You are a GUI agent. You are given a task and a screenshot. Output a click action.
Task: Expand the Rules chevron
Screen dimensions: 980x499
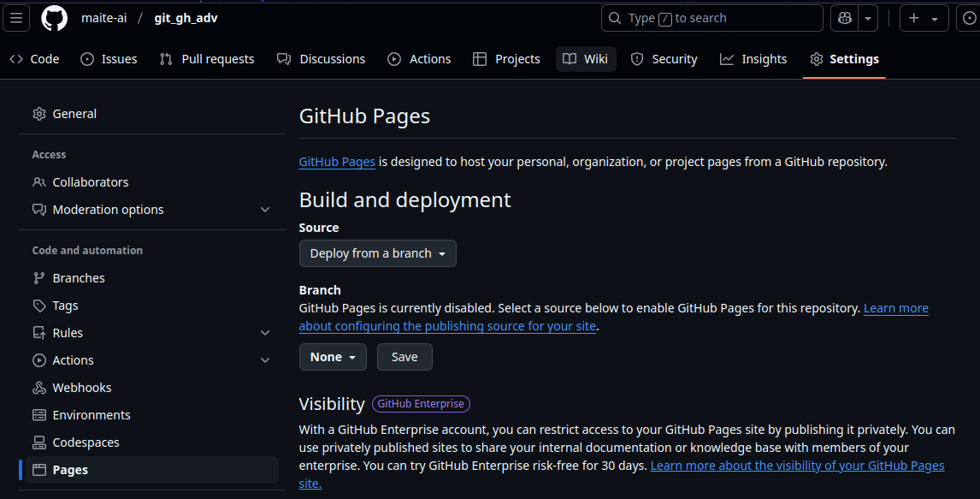tap(265, 333)
